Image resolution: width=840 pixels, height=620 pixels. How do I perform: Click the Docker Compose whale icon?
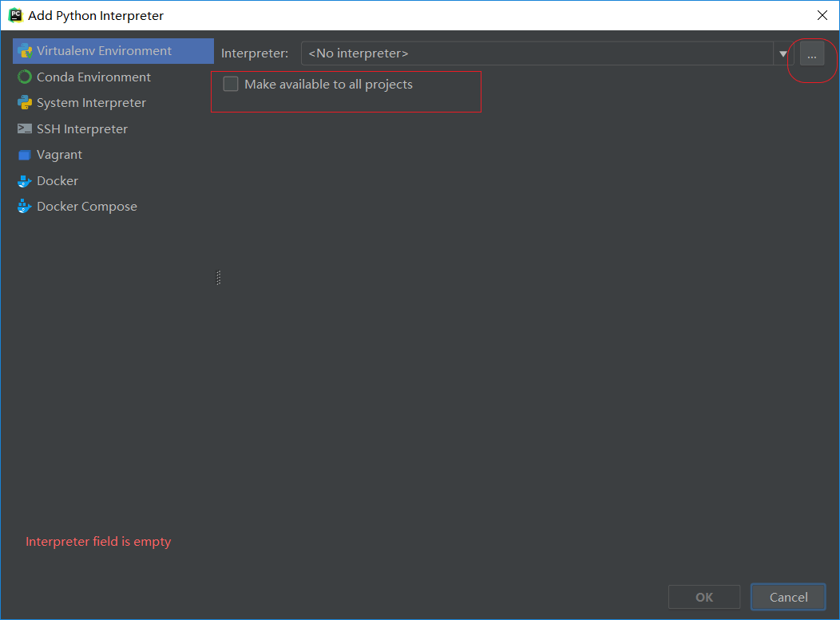point(25,207)
